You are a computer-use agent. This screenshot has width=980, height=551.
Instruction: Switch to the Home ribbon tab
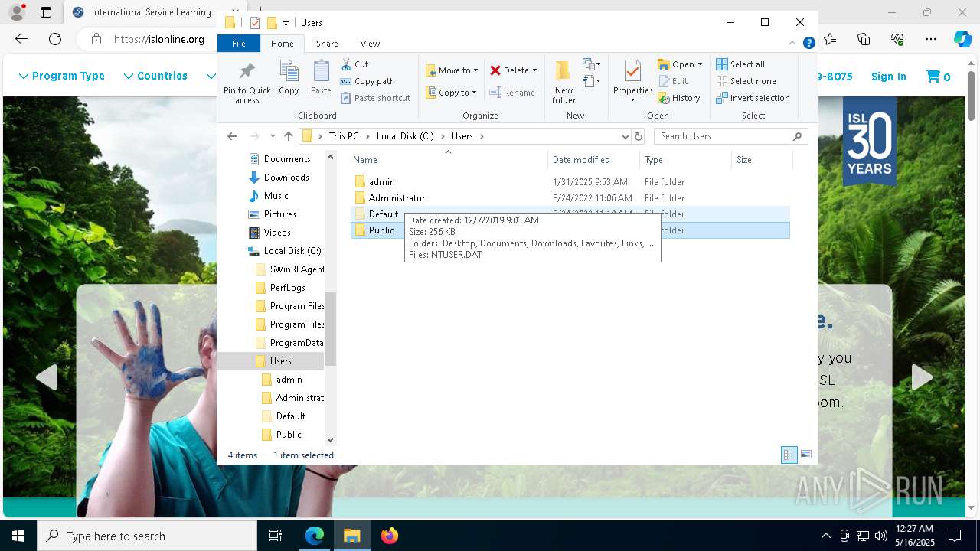pyautogui.click(x=282, y=44)
